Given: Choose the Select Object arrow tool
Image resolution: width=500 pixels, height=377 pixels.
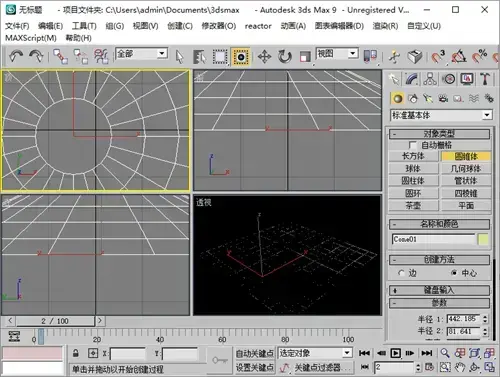Looking at the screenshot, I should 180,57.
